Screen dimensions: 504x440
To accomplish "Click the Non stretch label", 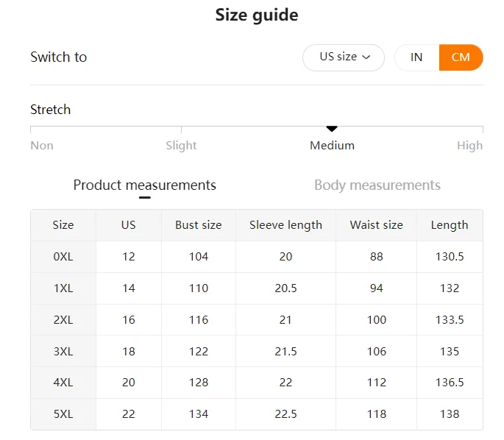I will pyautogui.click(x=42, y=145).
